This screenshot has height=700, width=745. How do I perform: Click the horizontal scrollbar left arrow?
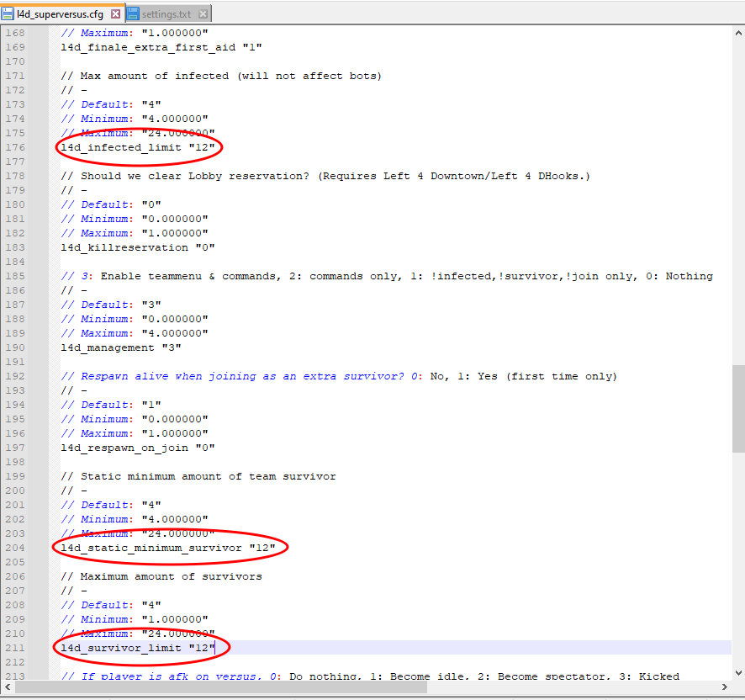[x=7, y=687]
